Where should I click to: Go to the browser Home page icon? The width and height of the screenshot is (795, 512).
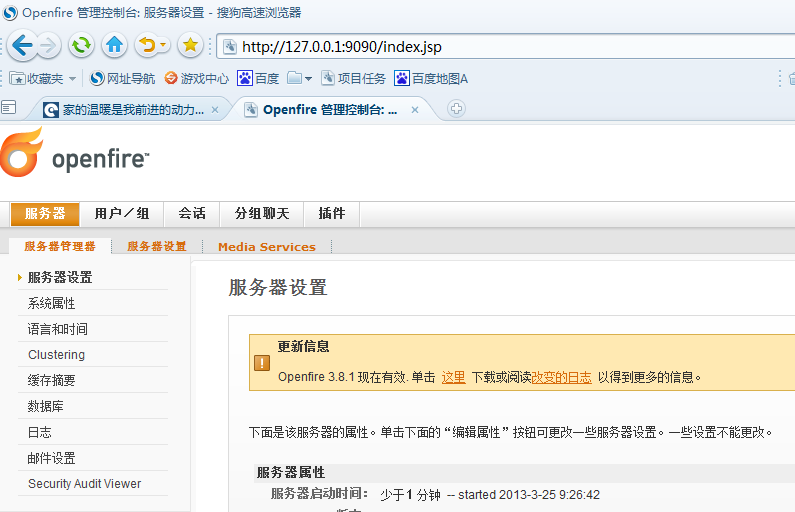(115, 46)
